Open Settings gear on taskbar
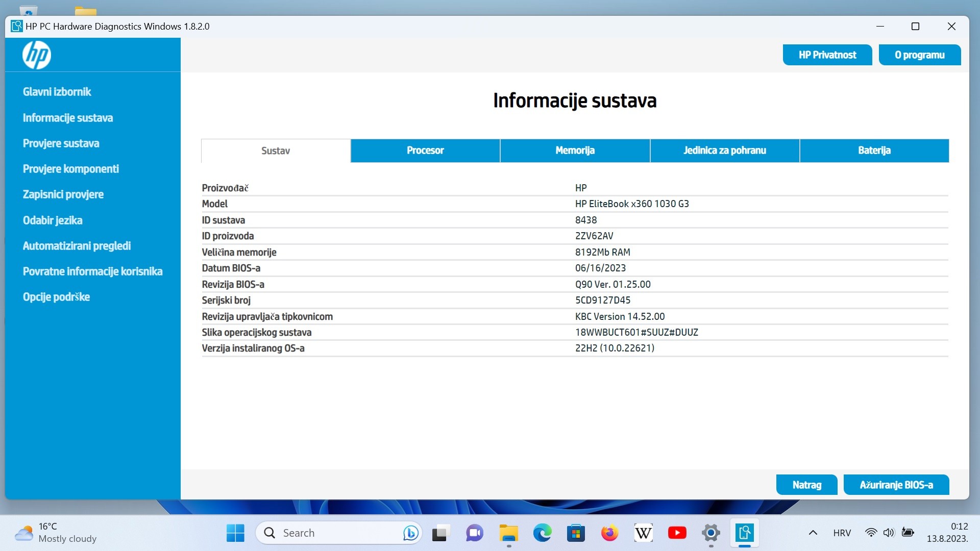Screen dimensions: 980x551 click(710, 533)
